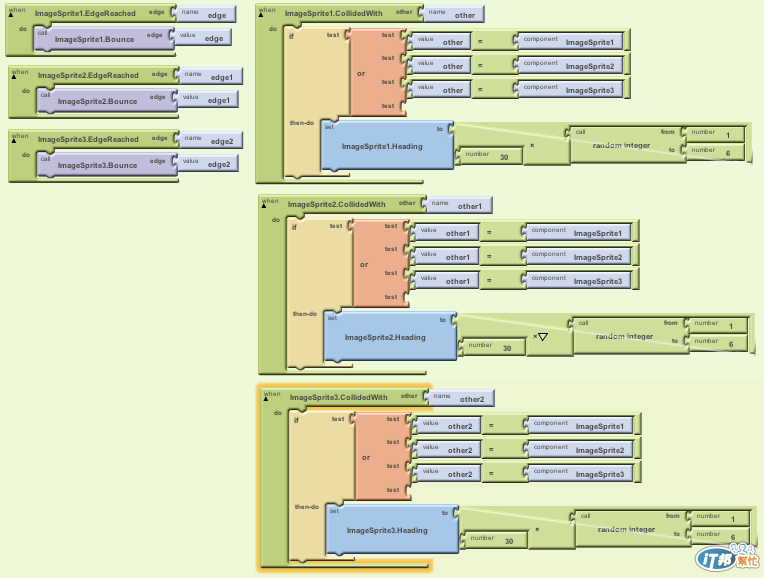The width and height of the screenshot is (764, 578).
Task: Click the iT邦幫忙 watermark logo
Action: 727,557
